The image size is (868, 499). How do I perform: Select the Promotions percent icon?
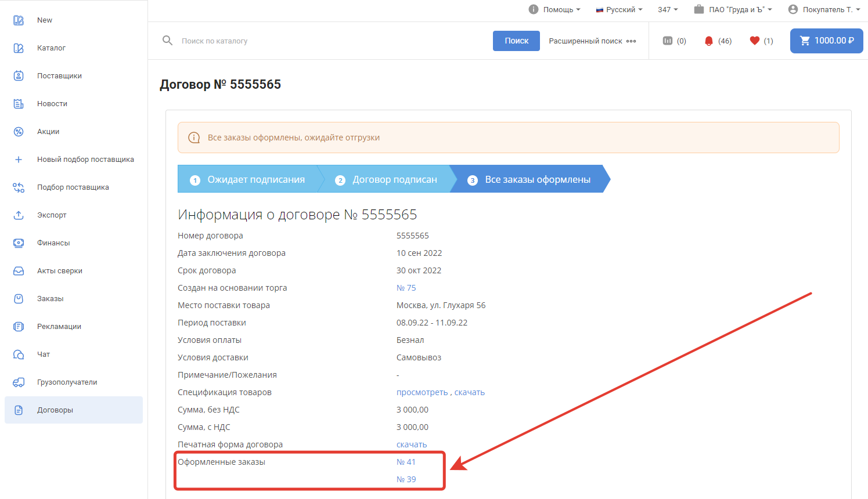pyautogui.click(x=19, y=132)
